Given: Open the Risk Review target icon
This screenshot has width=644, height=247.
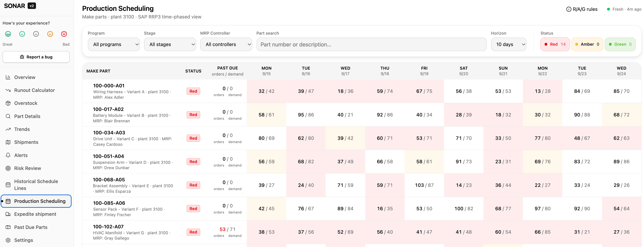Looking at the screenshot, I should click(8, 168).
